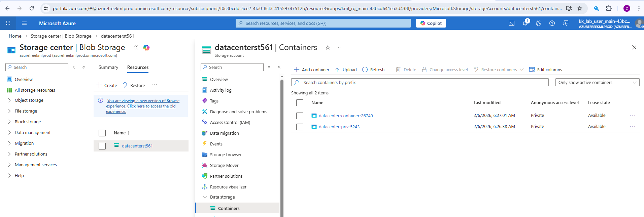Open portal settings gear

pyautogui.click(x=539, y=23)
